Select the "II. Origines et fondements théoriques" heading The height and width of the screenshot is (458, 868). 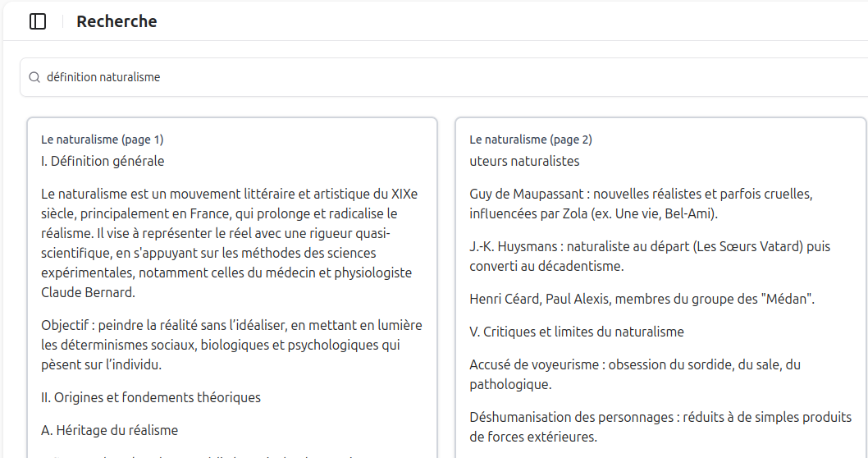click(151, 397)
